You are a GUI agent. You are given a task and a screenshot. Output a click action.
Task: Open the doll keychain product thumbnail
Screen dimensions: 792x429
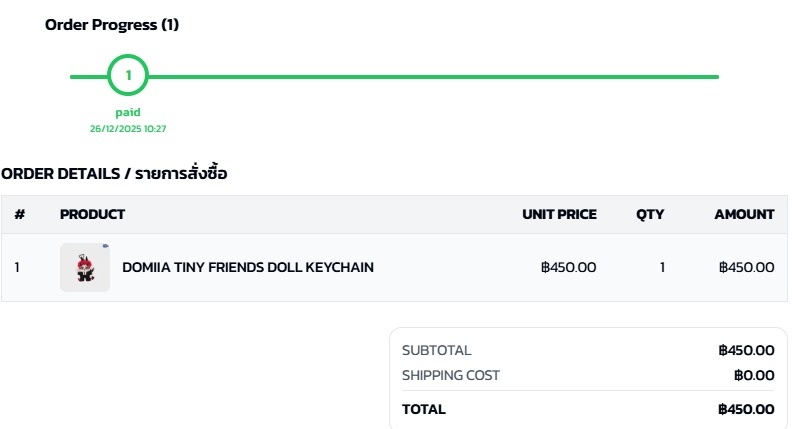click(85, 267)
